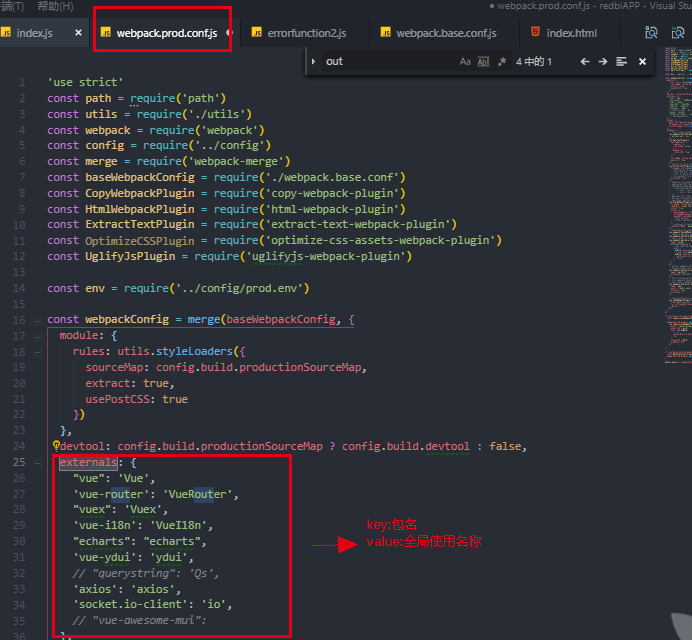Click line number 14 in the gutter
Viewport: 692px width, 640px height.
pyautogui.click(x=19, y=288)
